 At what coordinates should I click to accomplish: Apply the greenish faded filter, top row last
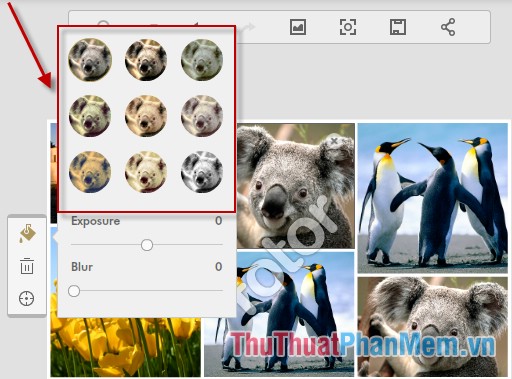[x=202, y=59]
